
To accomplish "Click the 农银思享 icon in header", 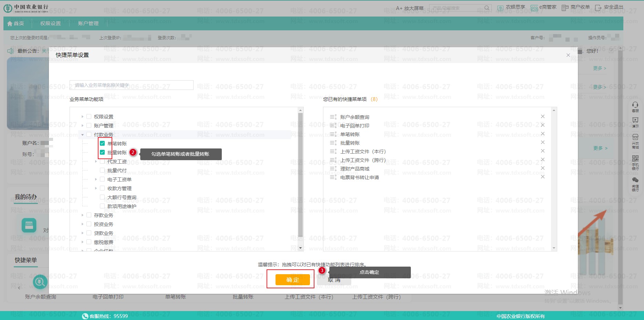I will point(500,8).
